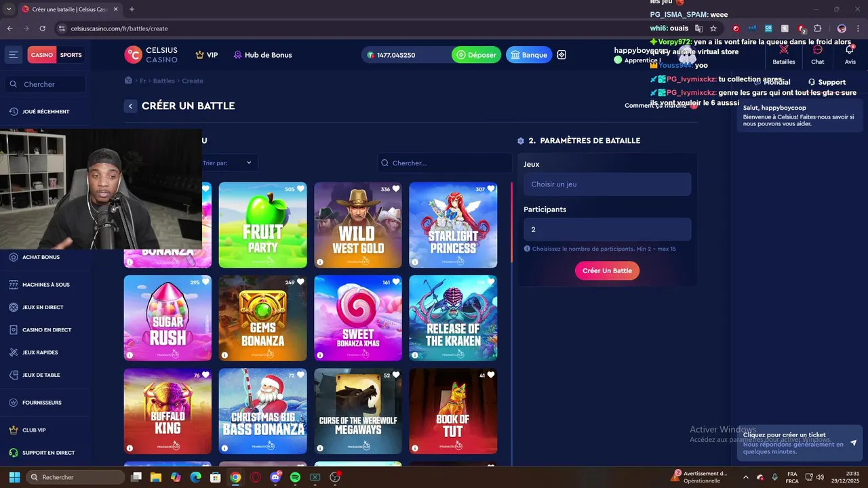Click the Créer Un Battle button
The image size is (868, 488).
click(x=607, y=270)
